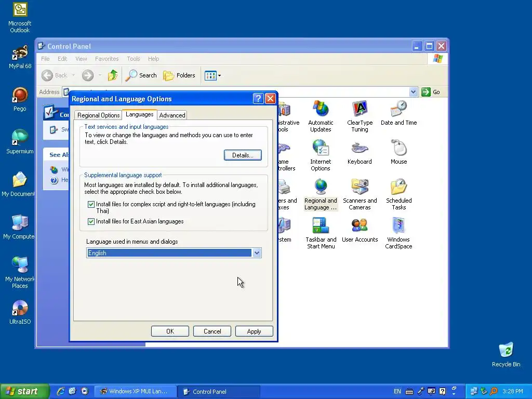Select My Network Places desktop icon
Viewport: 532px width, 399px height.
tap(20, 273)
